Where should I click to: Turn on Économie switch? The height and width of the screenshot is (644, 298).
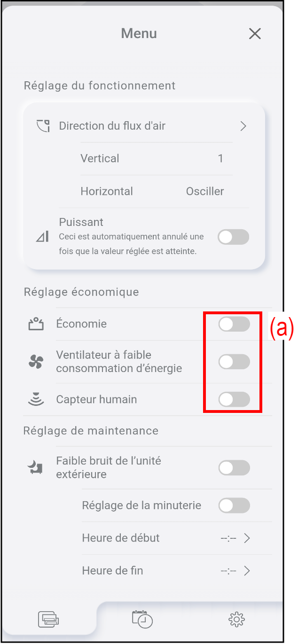pos(234,324)
